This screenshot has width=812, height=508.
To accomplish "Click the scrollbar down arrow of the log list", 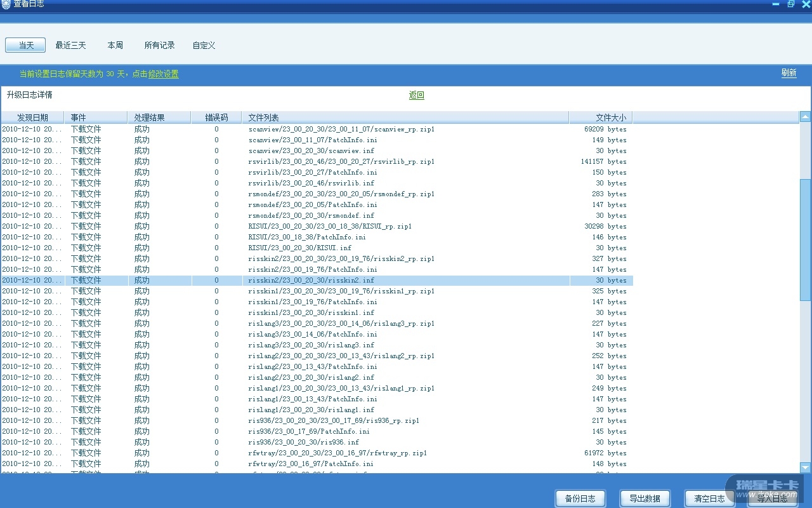I will pyautogui.click(x=806, y=468).
